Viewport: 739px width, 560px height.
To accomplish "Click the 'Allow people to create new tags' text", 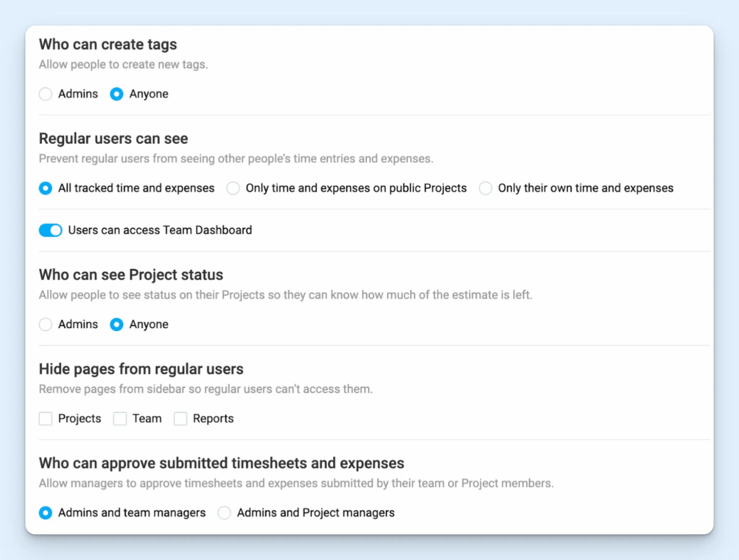I will [123, 64].
